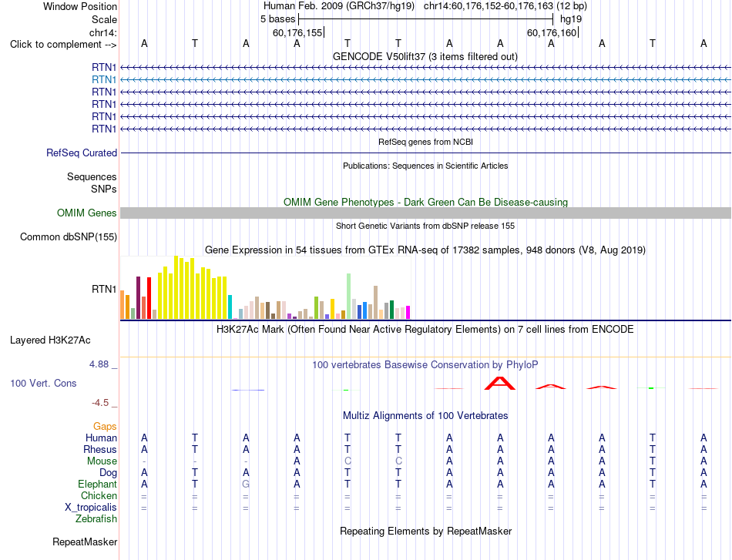Select the 'Layered H3K27Ac' track label
Viewport: 732px width, 560px height.
(x=50, y=340)
